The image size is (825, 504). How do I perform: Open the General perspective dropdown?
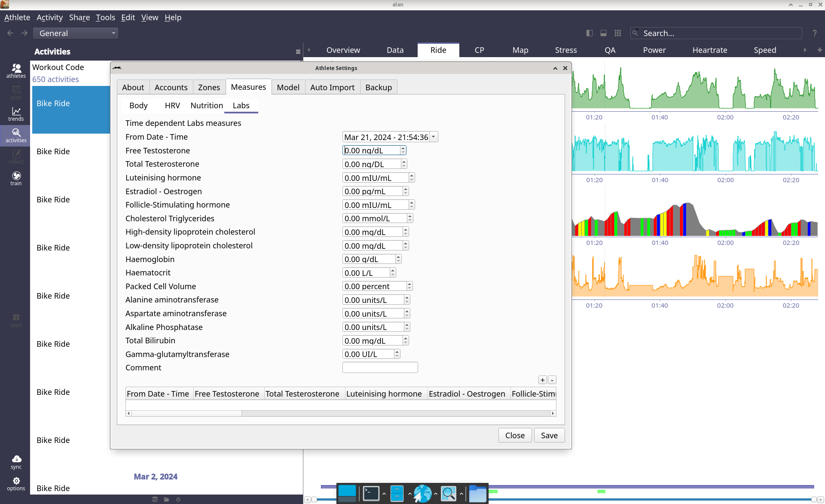point(76,33)
